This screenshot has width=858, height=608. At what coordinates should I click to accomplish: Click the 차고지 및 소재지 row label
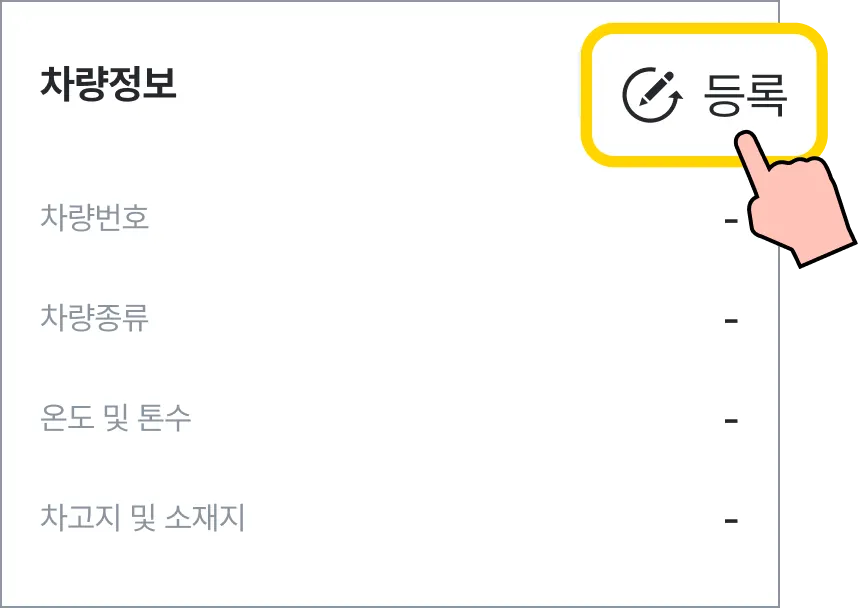[143, 518]
